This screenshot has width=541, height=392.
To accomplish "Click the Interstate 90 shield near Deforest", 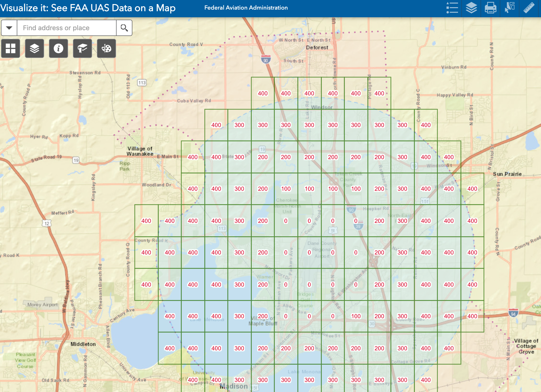I will click(266, 60).
